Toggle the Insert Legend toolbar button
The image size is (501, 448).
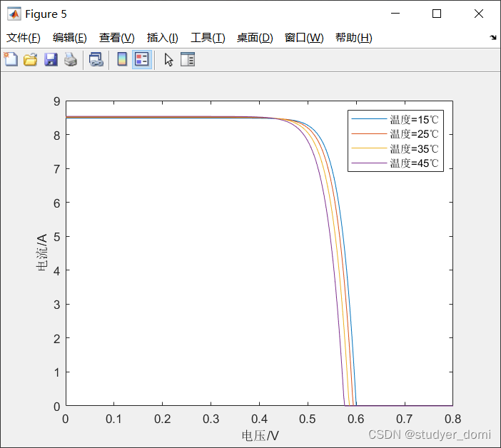[x=142, y=59]
